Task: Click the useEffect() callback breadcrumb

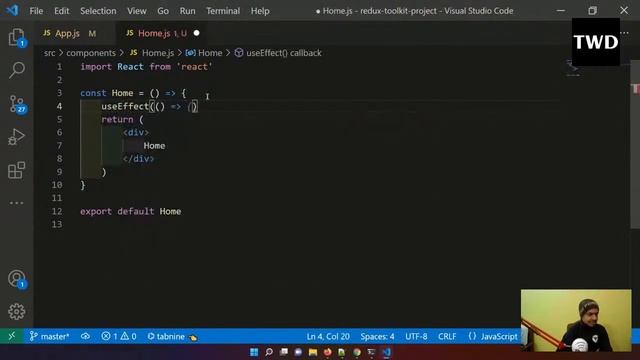Action: pos(278,53)
